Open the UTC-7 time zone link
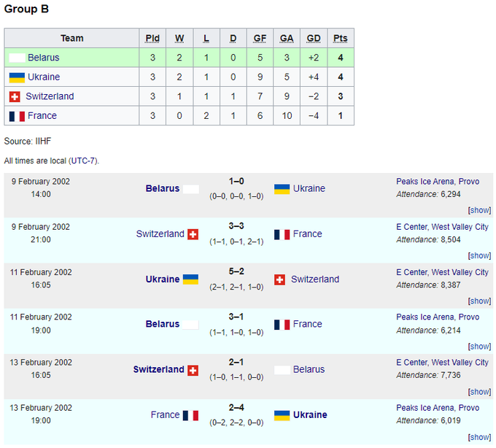This screenshot has height=448, width=496. tap(83, 161)
